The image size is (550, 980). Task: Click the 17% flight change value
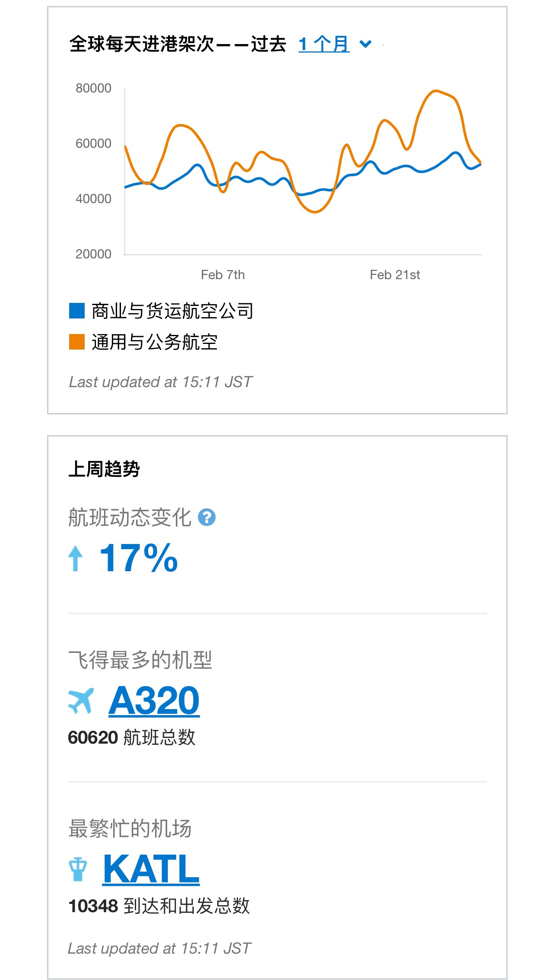[139, 558]
